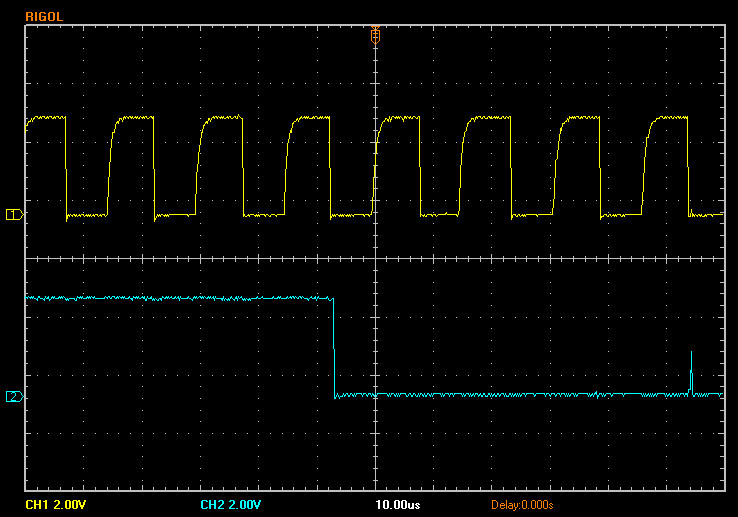Select the orange trigger position marker at top
Screen dimensions: 738x517
(x=375, y=34)
